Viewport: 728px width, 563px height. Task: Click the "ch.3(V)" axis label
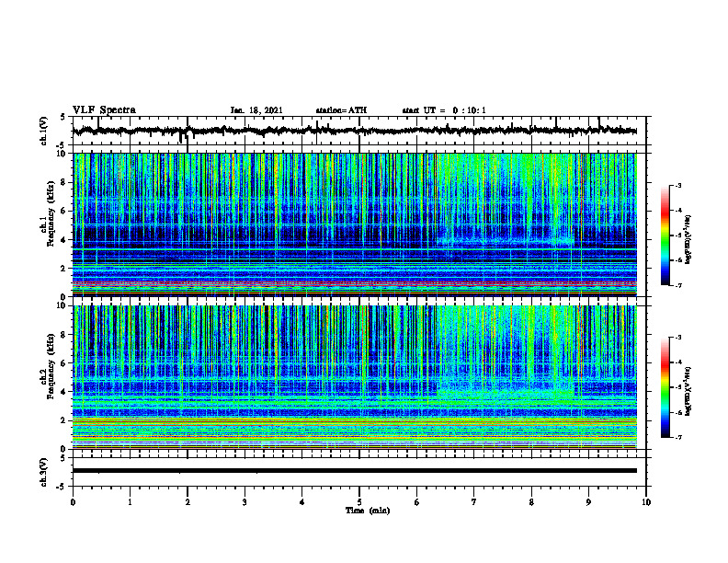point(44,472)
